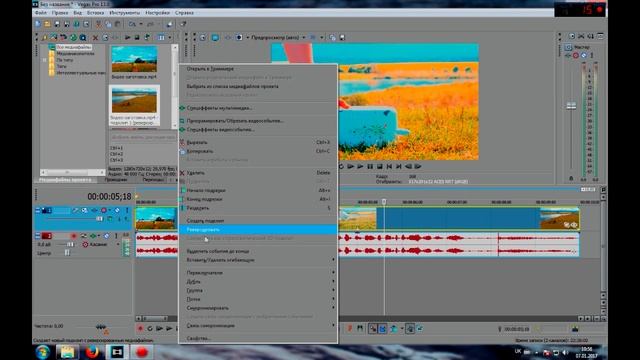Open the Правка menu

click(x=60, y=13)
